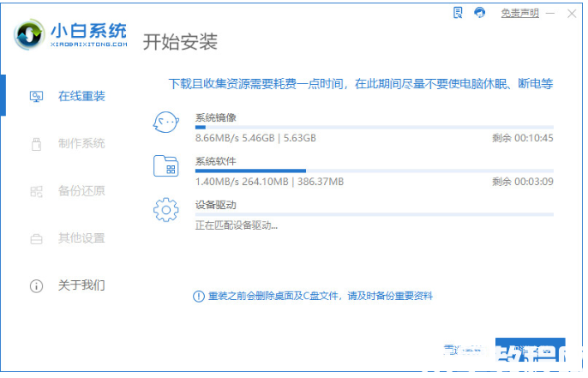Click the 系统镜像 download progress bar
588x378 pixels.
[375, 128]
